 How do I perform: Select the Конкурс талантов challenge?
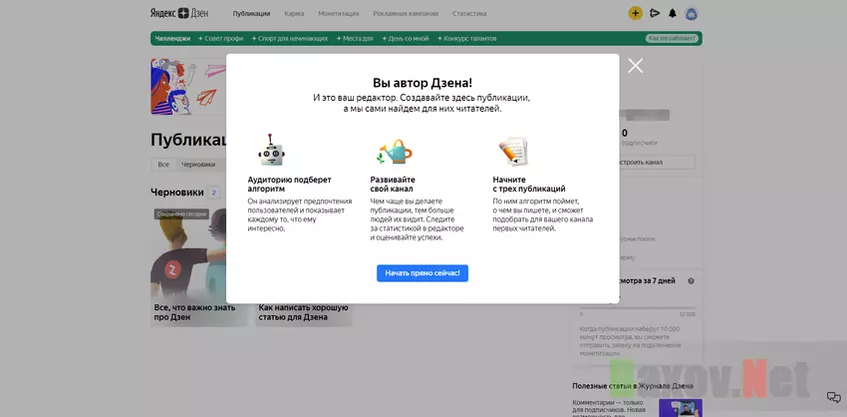tap(467, 38)
